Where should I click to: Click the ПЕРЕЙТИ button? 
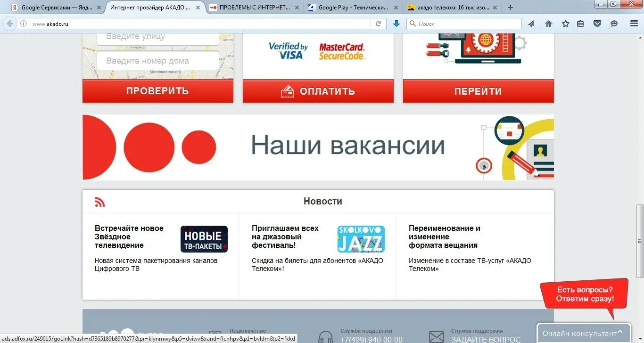[x=479, y=91]
